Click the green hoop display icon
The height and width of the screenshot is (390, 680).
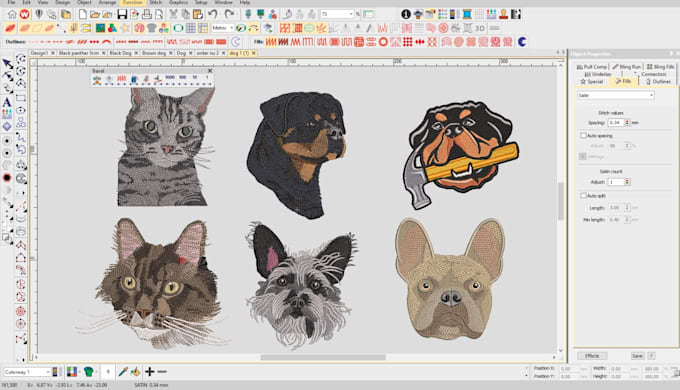pos(178,28)
